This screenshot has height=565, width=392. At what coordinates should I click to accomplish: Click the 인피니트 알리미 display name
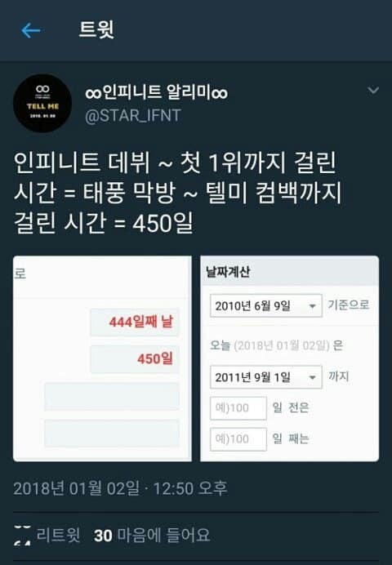(156, 92)
